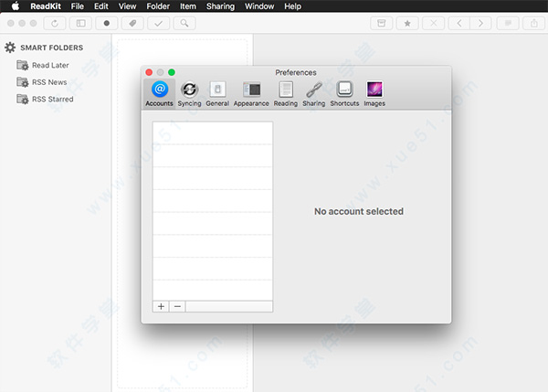Remove account with the minus button
The width and height of the screenshot is (548, 392).
coord(177,307)
